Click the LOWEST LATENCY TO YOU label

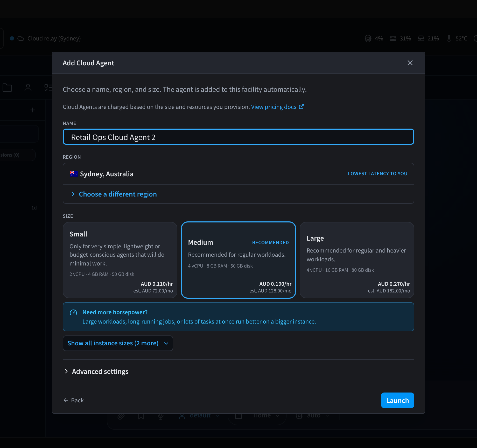(377, 174)
